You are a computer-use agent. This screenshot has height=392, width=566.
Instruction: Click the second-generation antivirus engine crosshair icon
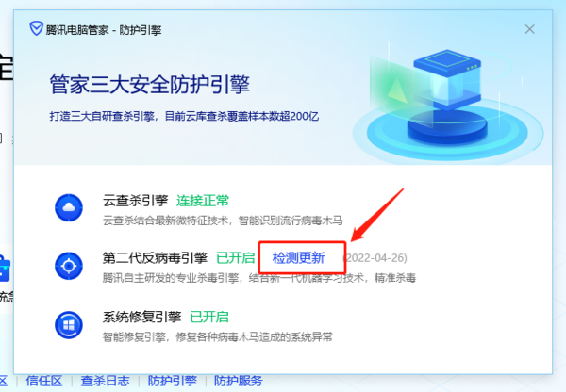coord(69,266)
